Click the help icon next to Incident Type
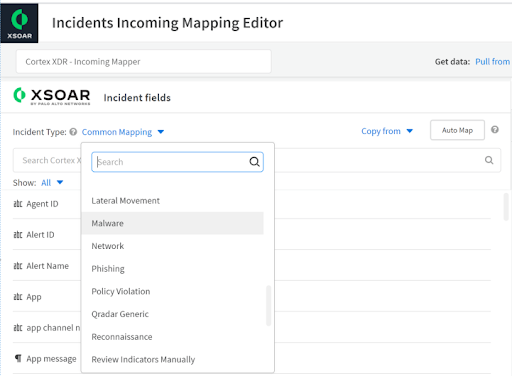The image size is (512, 376). click(73, 132)
